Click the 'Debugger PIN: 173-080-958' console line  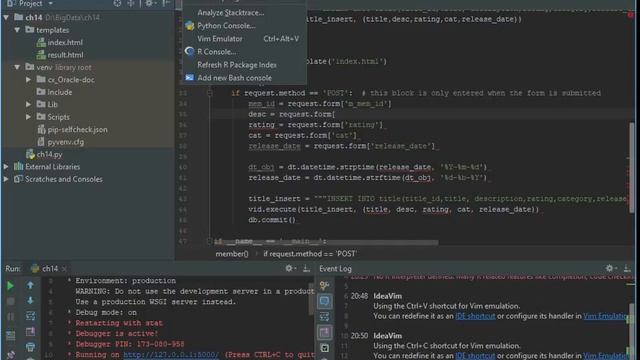pos(130,344)
